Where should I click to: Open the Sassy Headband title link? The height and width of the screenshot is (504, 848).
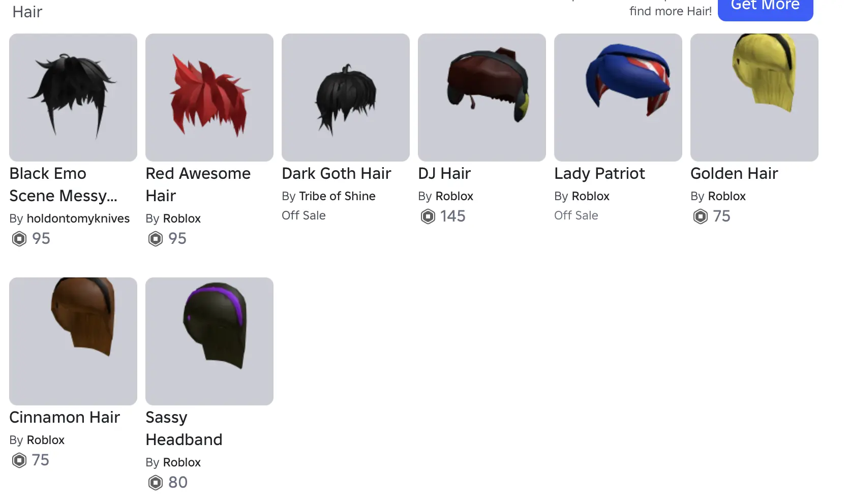coord(184,428)
